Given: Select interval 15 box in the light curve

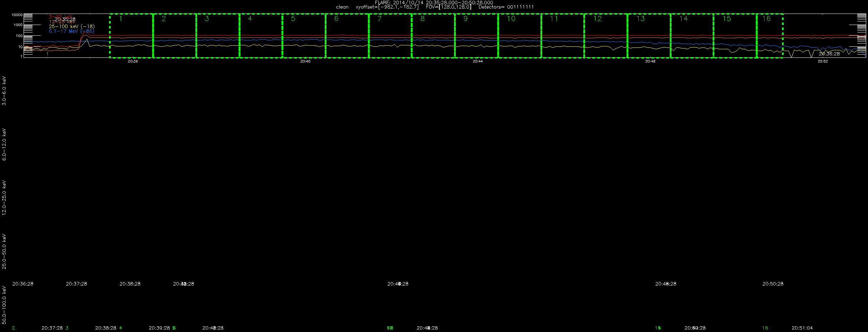Looking at the screenshot, I should point(735,36).
